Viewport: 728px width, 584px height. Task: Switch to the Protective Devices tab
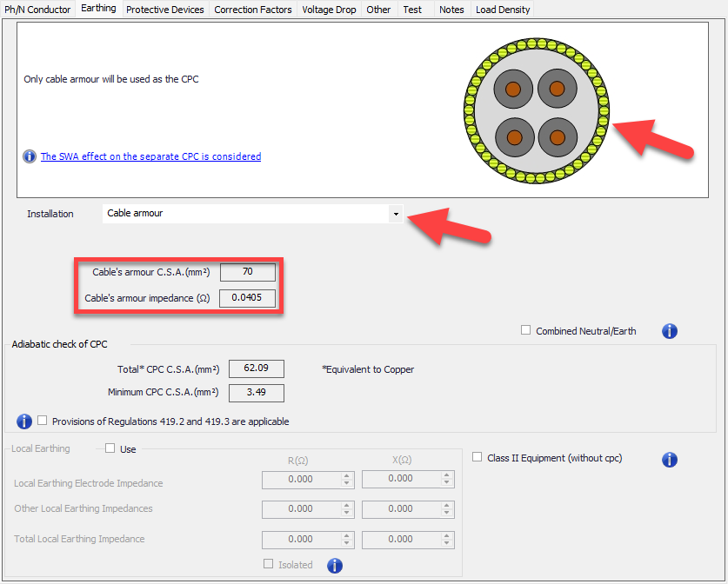(x=164, y=10)
